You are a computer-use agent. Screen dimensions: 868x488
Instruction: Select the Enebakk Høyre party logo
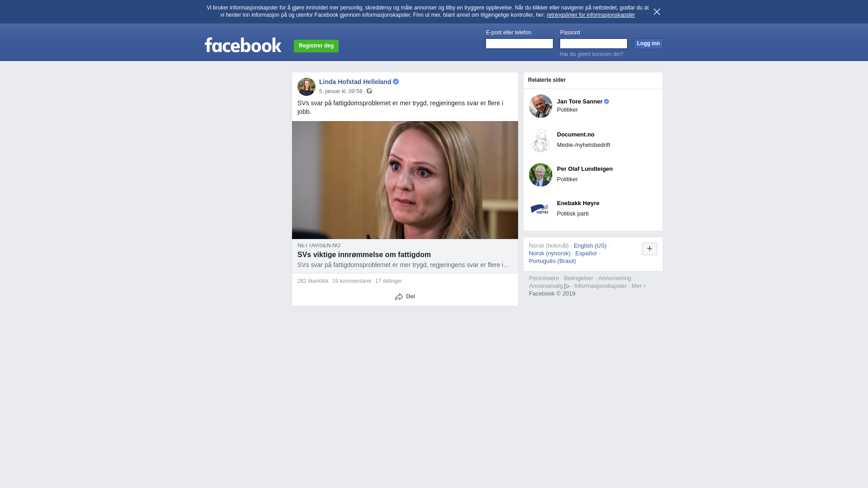(541, 209)
